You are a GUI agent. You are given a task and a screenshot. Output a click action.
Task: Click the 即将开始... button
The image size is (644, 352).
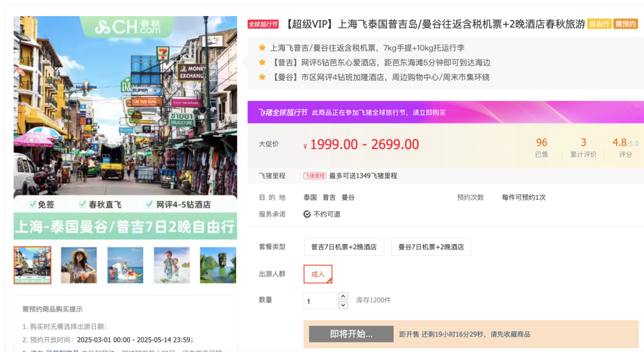tap(351, 334)
